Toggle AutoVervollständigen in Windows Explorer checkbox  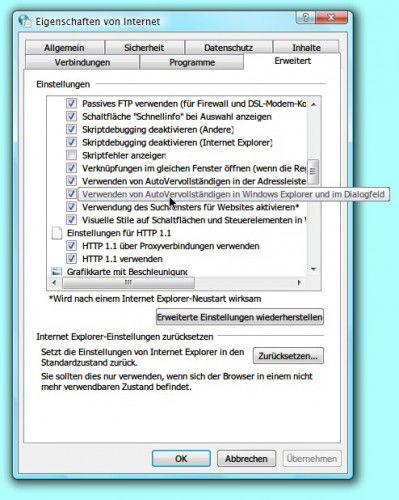click(71, 194)
